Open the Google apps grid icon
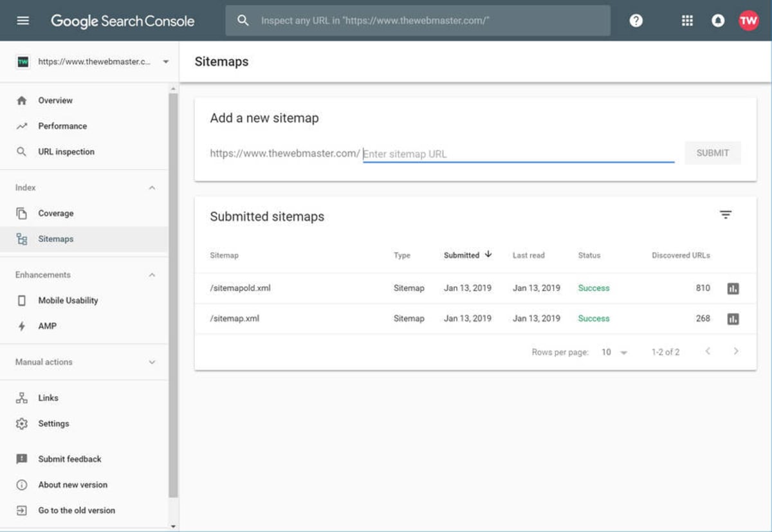The width and height of the screenshot is (772, 532). [687, 21]
